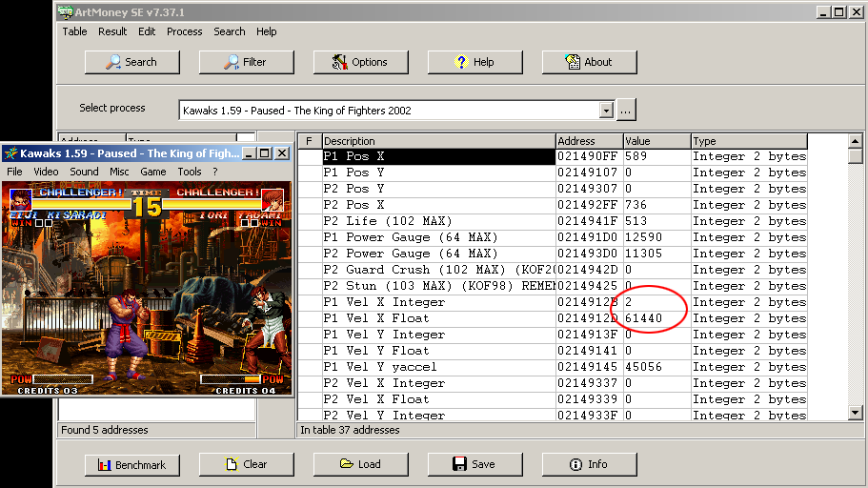Click the Value column header
The height and width of the screenshot is (488, 868).
656,141
